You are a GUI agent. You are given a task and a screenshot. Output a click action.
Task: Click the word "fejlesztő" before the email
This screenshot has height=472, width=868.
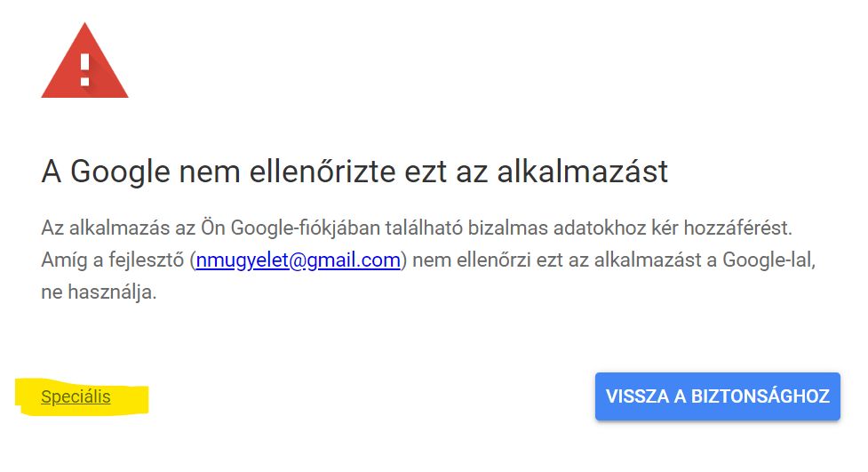click(147, 260)
